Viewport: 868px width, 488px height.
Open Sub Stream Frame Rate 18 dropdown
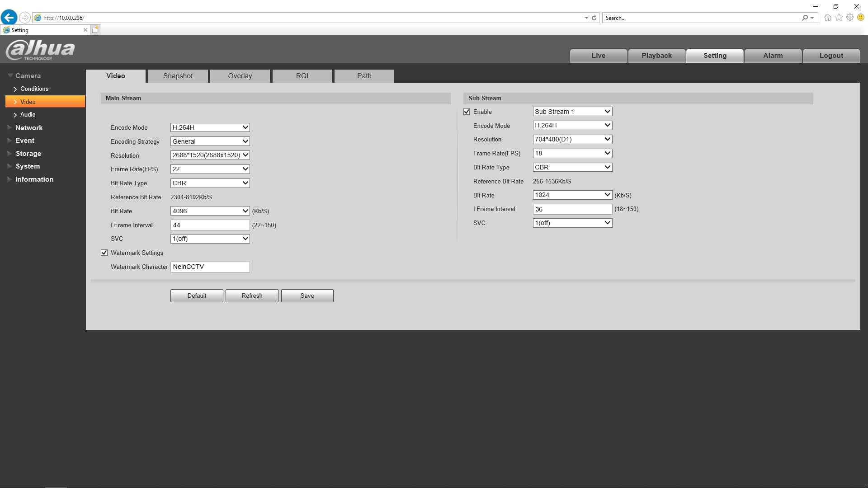572,153
